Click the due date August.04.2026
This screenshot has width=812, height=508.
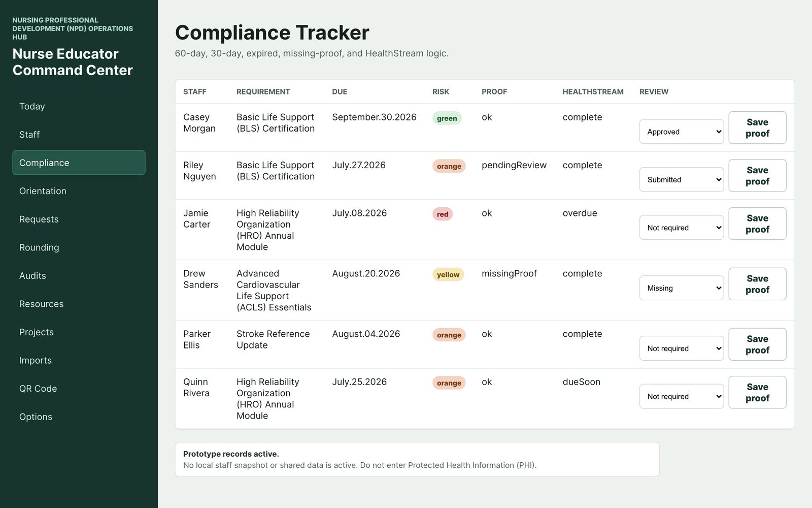366,334
